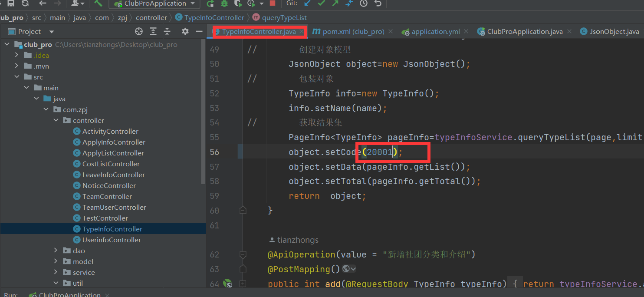Collapse all nodes in Project panel

pos(167,31)
